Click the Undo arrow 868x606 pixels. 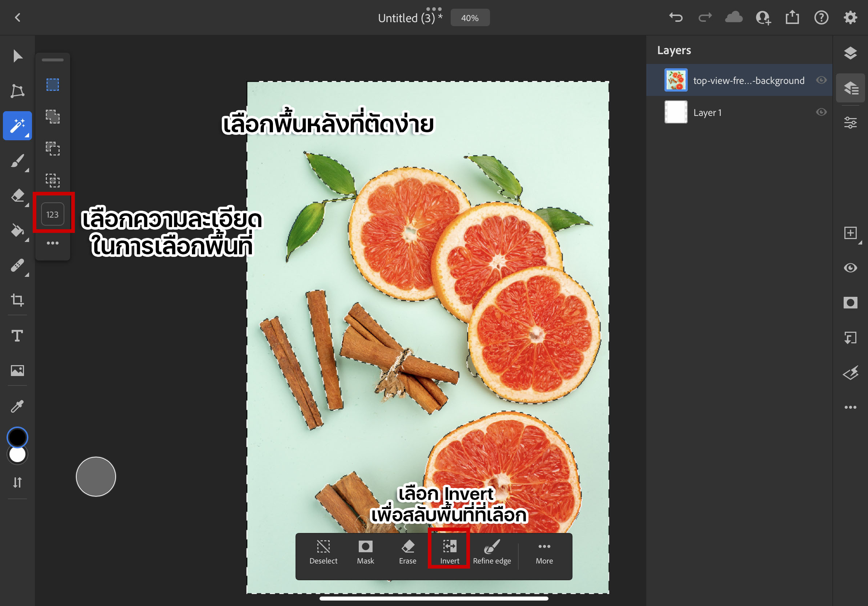(676, 17)
